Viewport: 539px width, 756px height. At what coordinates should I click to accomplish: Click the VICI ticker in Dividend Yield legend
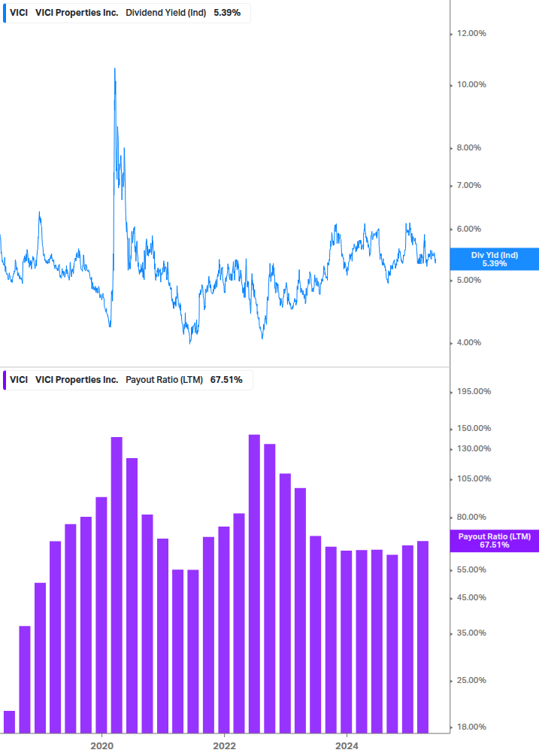pos(19,13)
